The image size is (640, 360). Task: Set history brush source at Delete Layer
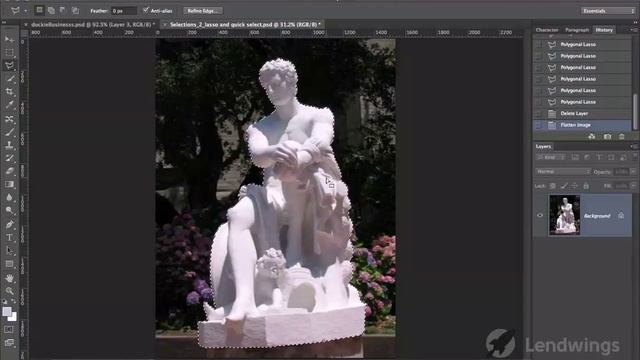point(538,113)
